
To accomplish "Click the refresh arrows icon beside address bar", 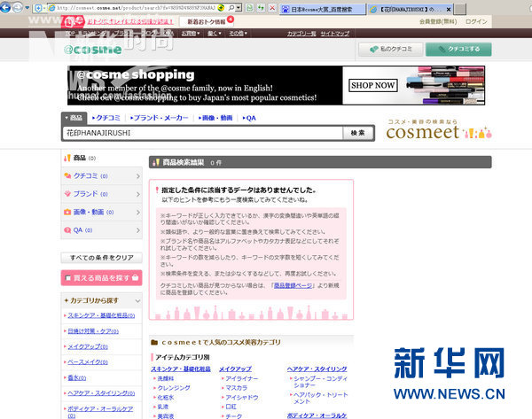I will click(261, 7).
